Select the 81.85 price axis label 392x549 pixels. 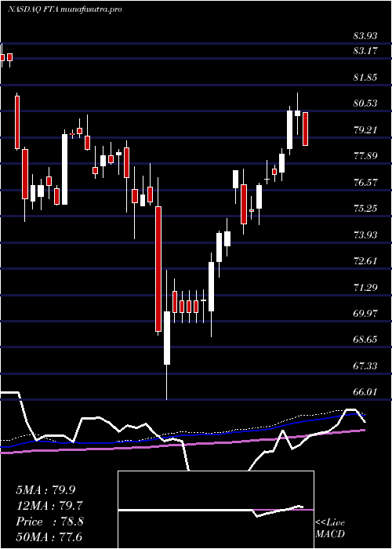365,77
